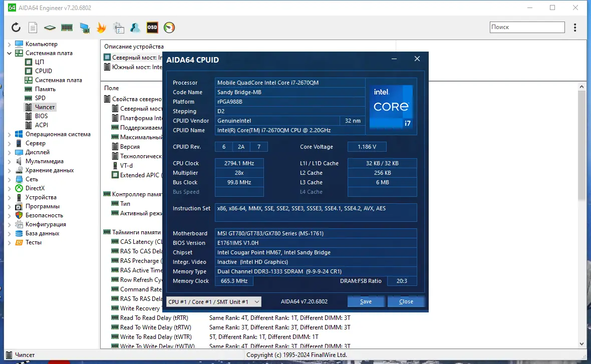Select the Command Rate field row

point(137,289)
